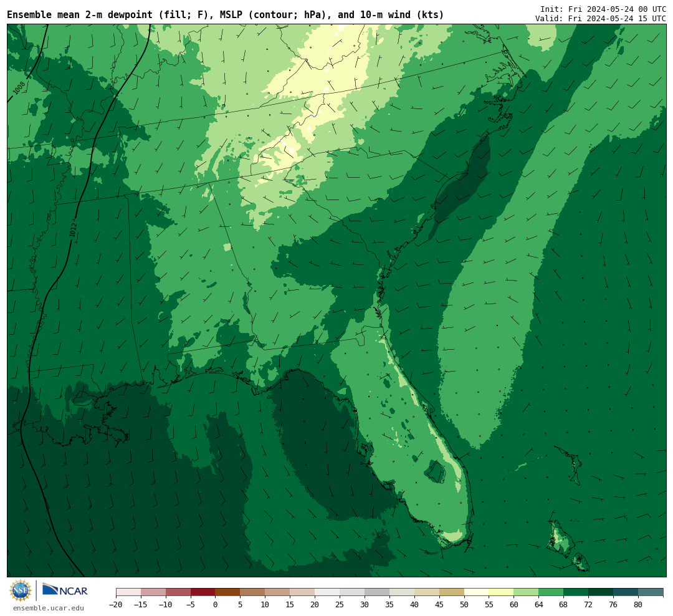Click the '40' colorbar tick label

[414, 604]
